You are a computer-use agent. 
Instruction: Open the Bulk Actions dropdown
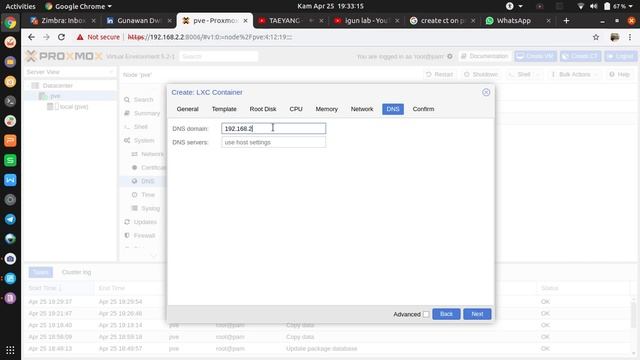coord(574,74)
